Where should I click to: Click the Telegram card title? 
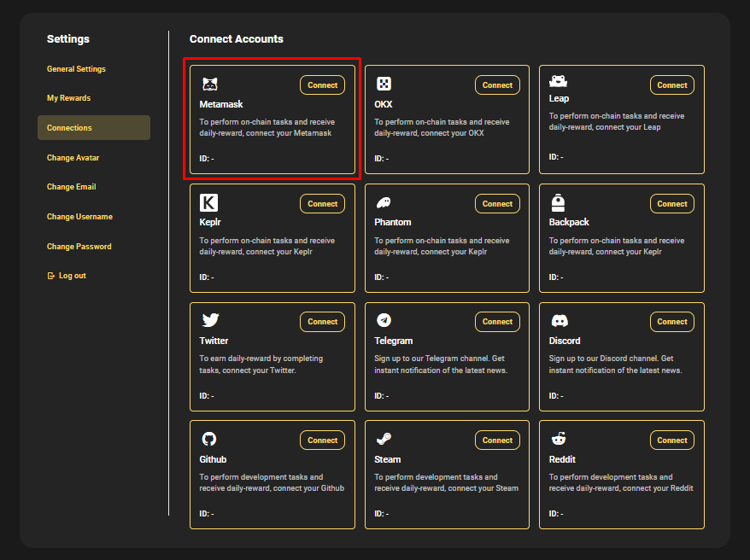tap(393, 341)
